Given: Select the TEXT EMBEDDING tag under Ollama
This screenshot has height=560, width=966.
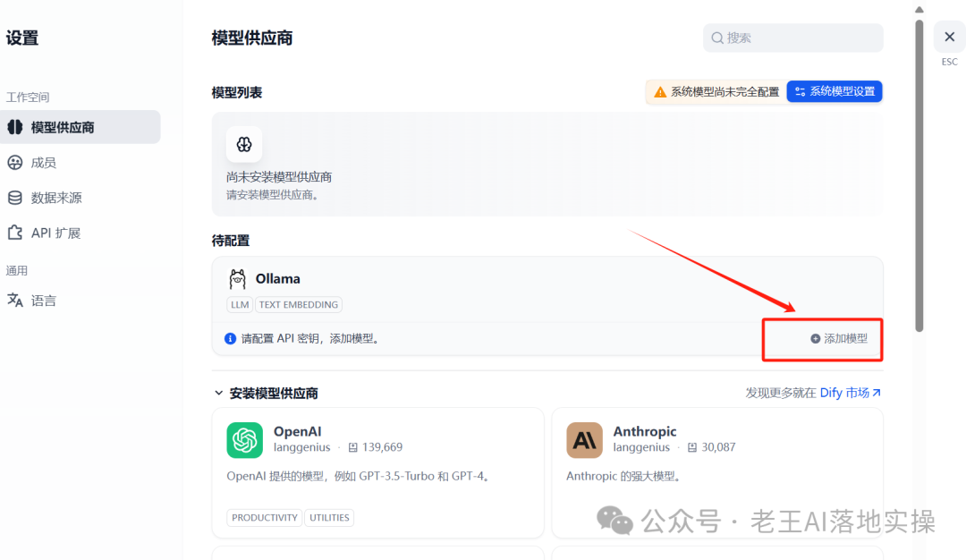Looking at the screenshot, I should 299,304.
